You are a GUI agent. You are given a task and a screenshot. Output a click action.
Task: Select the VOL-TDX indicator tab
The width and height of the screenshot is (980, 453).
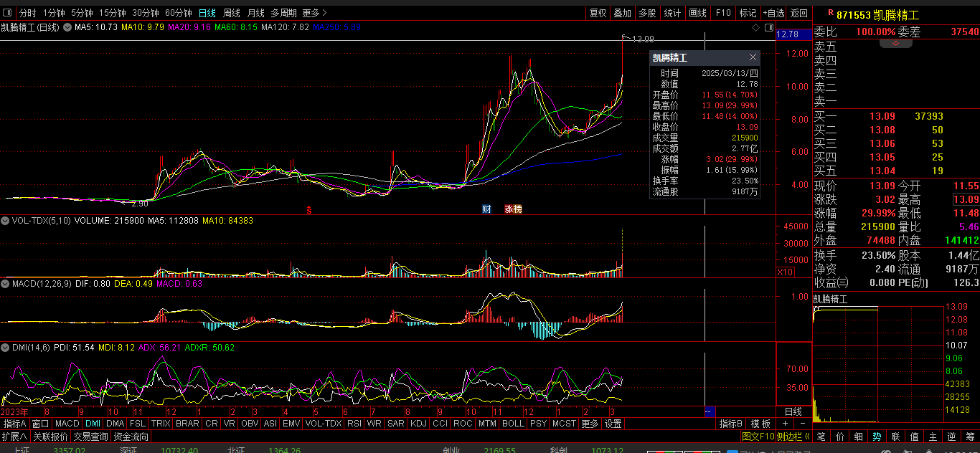[x=323, y=424]
